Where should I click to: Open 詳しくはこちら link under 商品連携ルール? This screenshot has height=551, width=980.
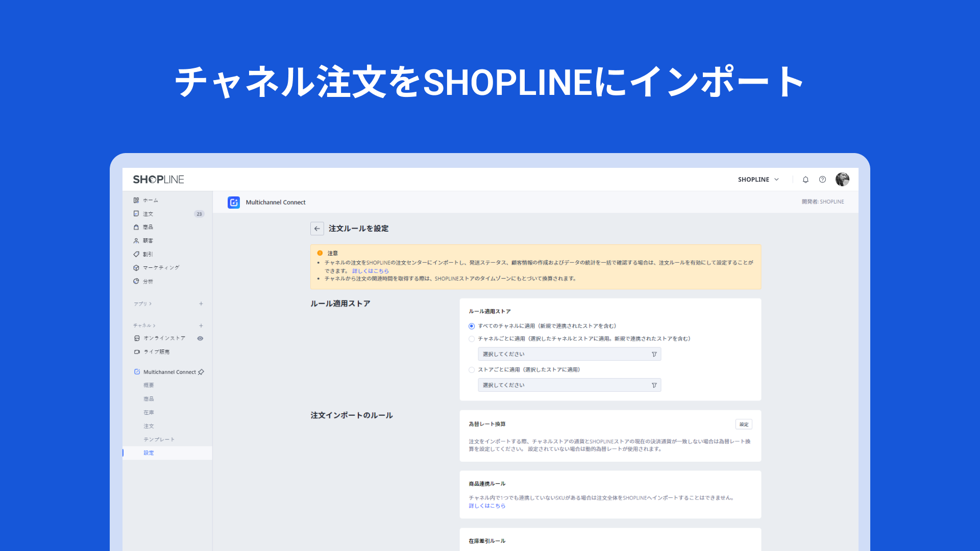point(487,506)
